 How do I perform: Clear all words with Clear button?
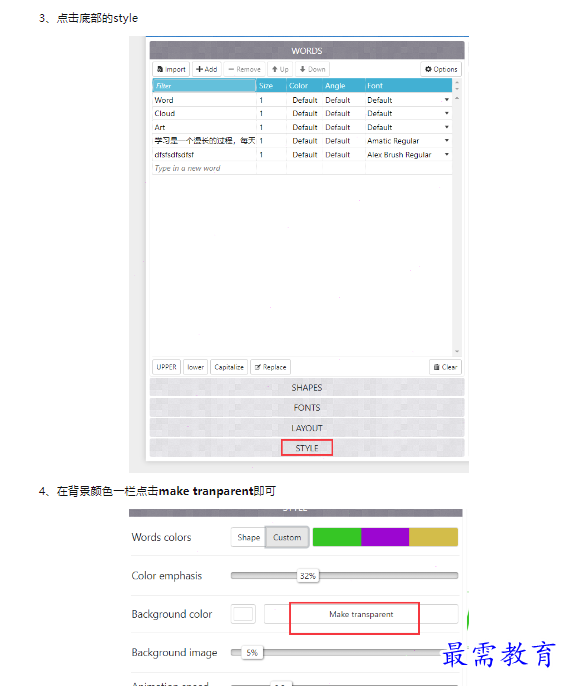pyautogui.click(x=445, y=367)
